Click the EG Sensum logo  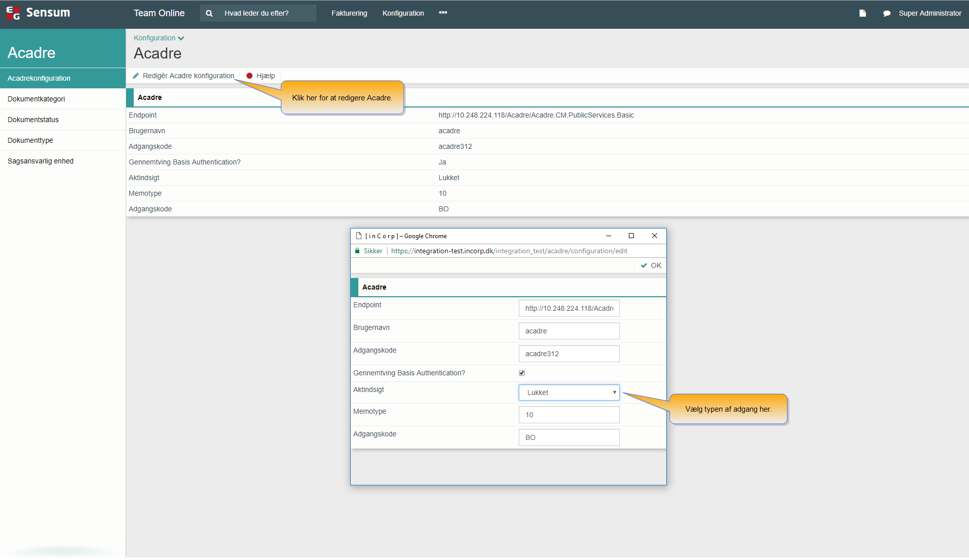pyautogui.click(x=38, y=13)
